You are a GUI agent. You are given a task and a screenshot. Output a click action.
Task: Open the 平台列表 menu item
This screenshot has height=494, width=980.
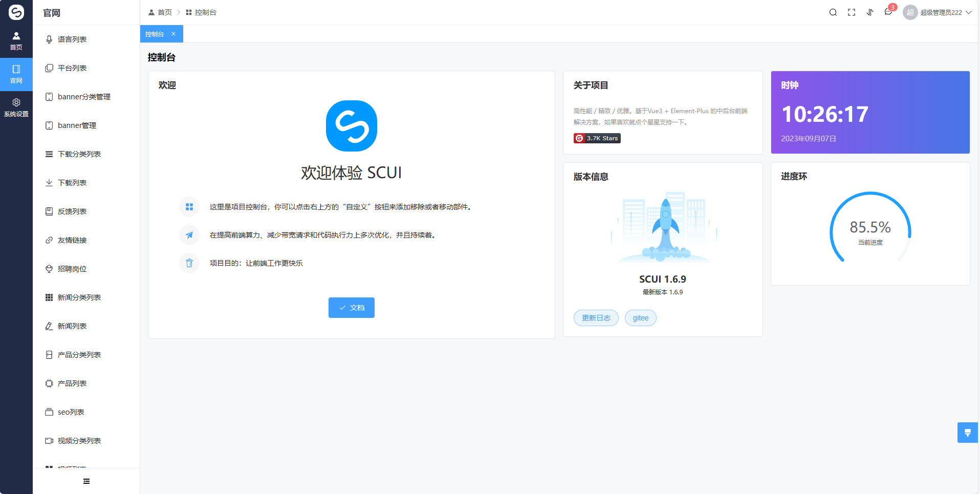click(x=86, y=68)
